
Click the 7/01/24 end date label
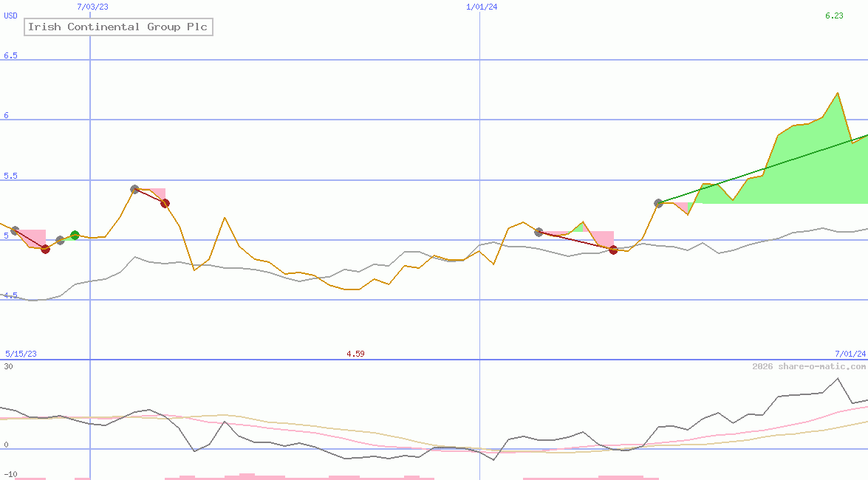pos(850,354)
